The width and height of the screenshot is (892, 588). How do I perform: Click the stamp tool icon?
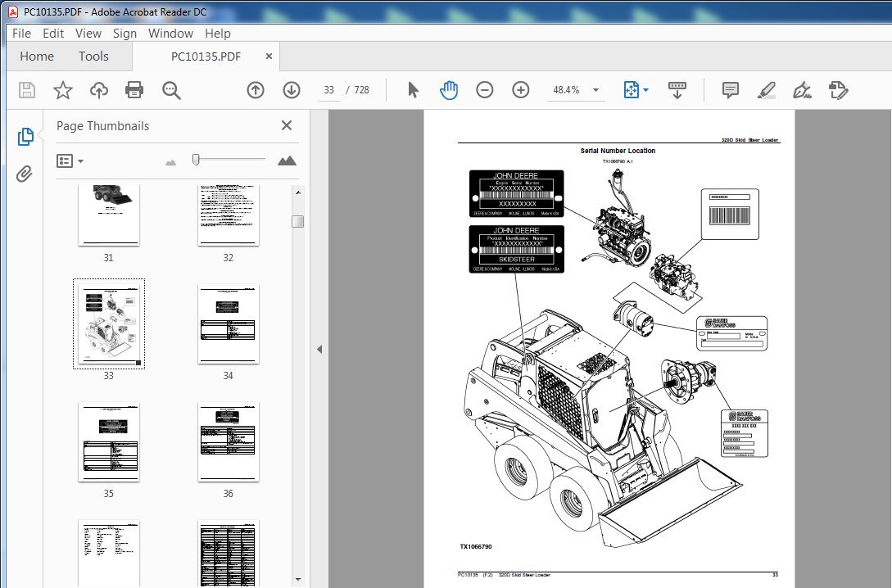[x=839, y=90]
